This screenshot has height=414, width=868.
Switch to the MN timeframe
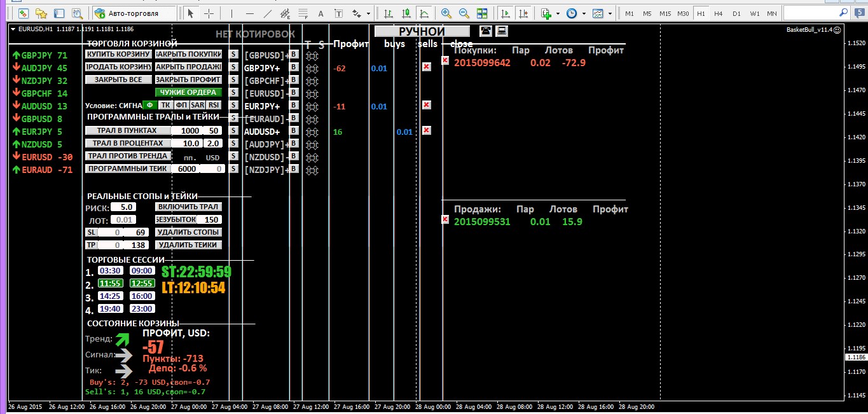[771, 13]
